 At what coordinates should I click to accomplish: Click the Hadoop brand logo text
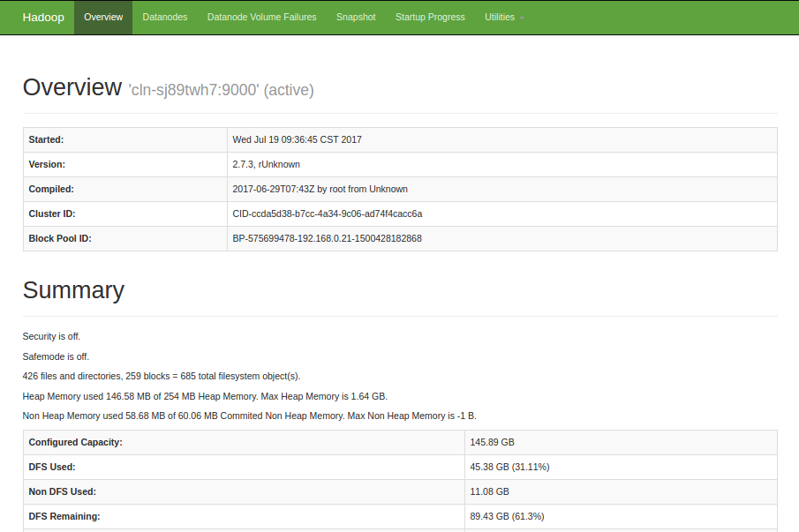(43, 17)
